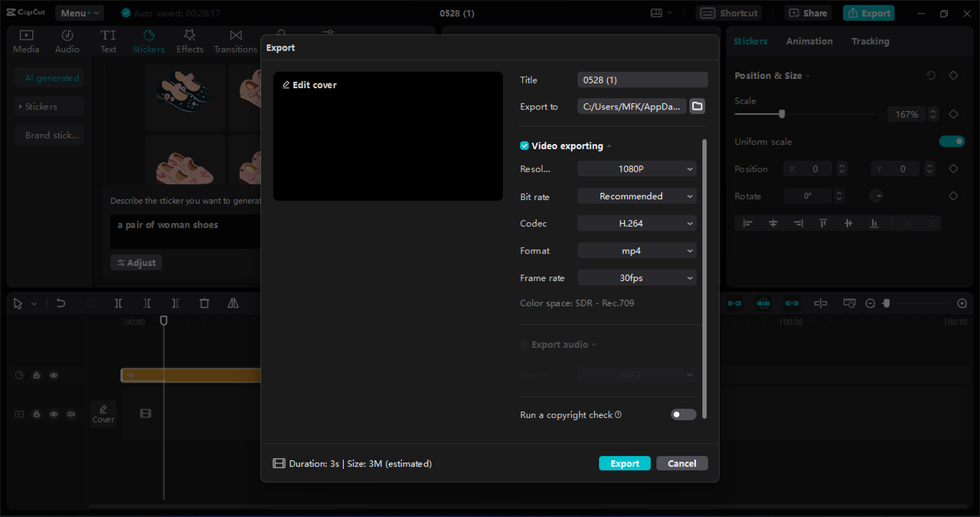The image size is (980, 517).
Task: Add keyframe diamond for Scale
Action: pos(953,114)
